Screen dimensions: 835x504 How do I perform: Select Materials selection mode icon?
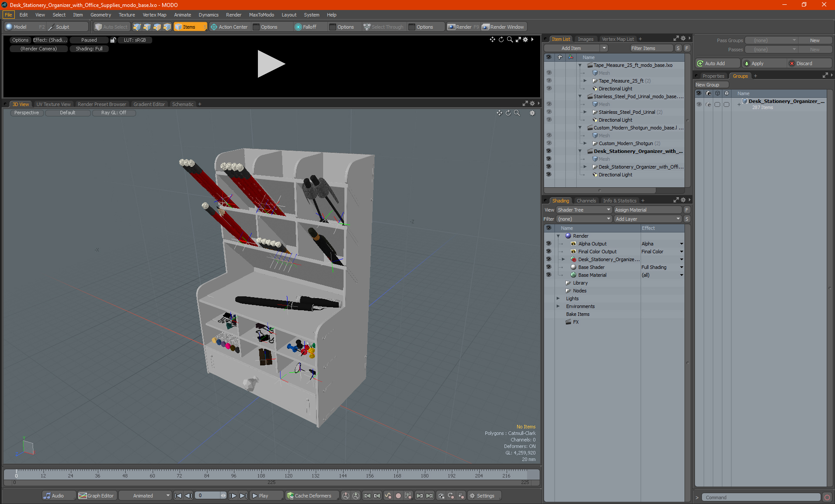[167, 27]
